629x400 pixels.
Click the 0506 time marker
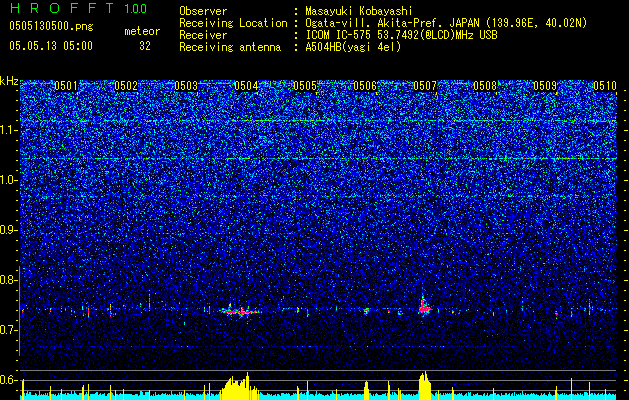coord(365,86)
